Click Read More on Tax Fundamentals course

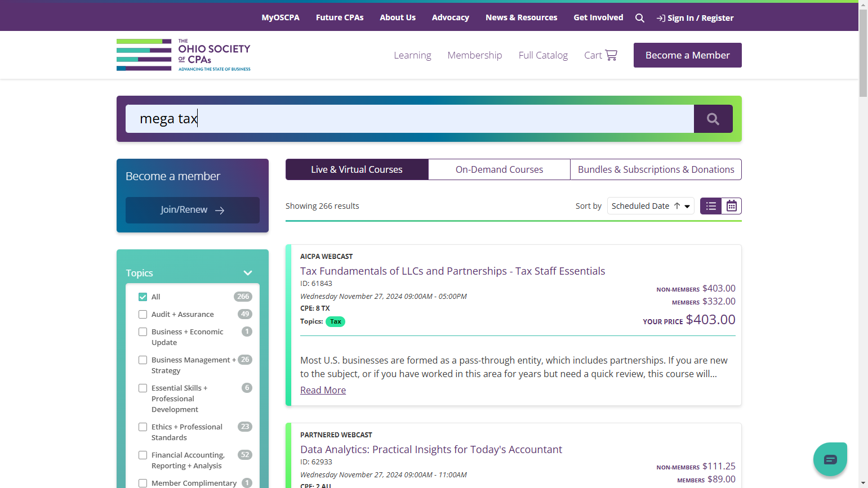[323, 390]
